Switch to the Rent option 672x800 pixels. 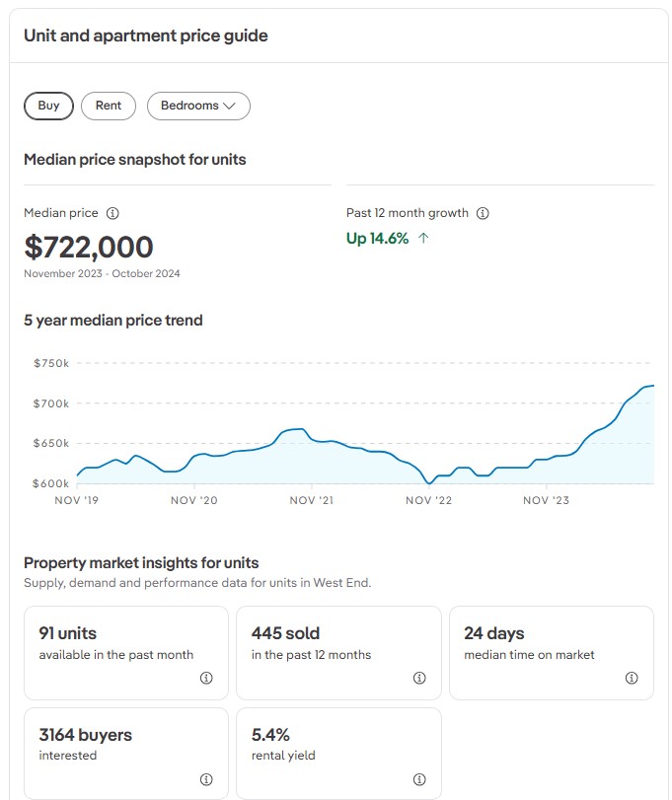[x=109, y=106]
